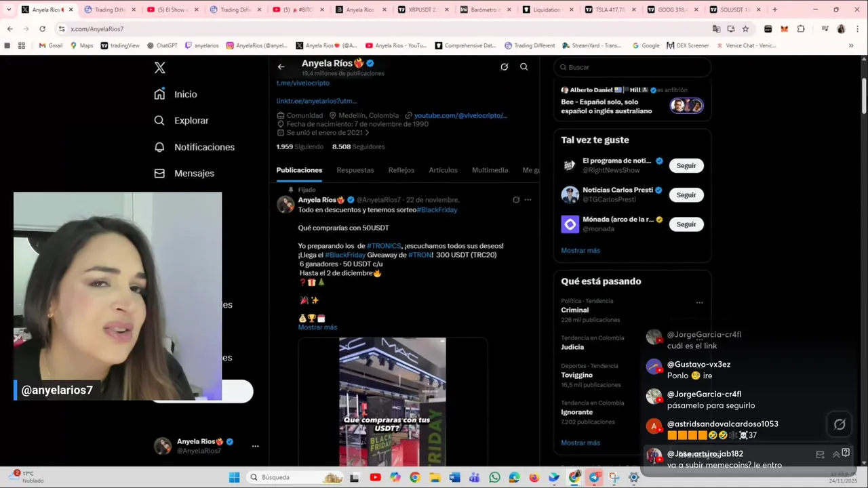Click the X logo in the sidebar
The height and width of the screenshot is (488, 868).
point(159,68)
